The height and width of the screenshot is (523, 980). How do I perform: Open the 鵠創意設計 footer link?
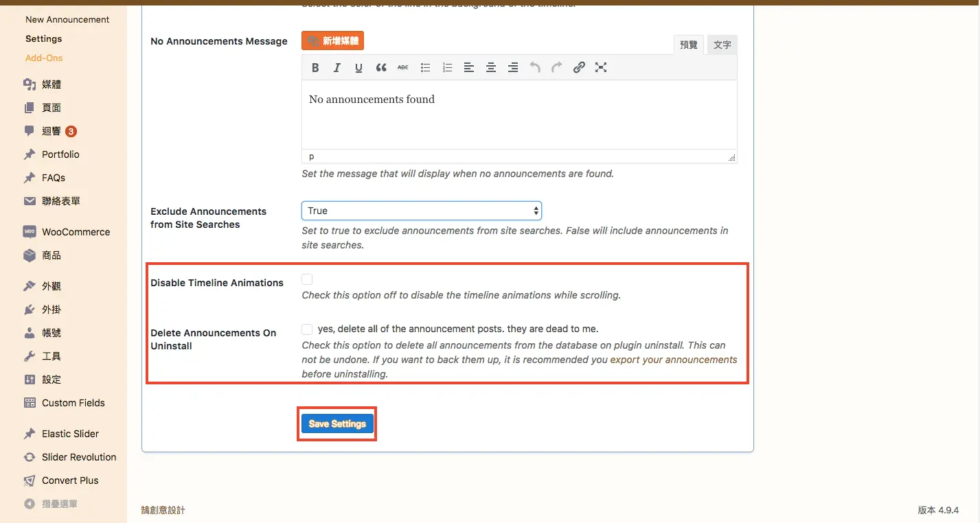tap(163, 510)
